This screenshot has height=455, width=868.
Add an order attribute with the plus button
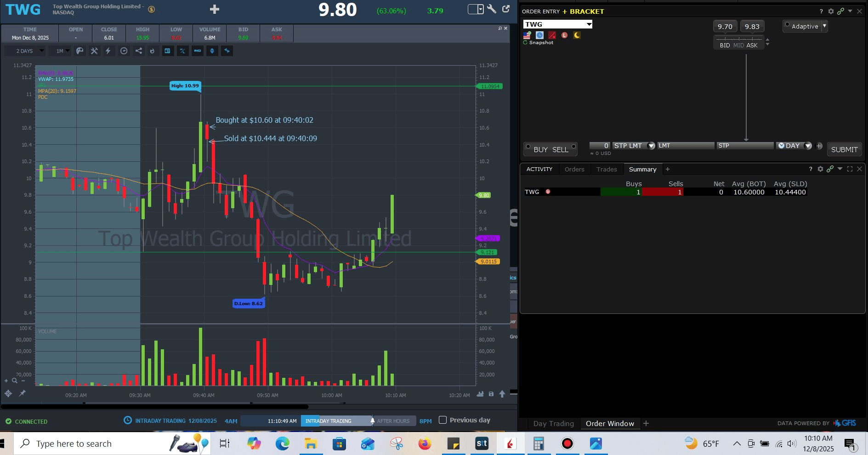coord(819,146)
